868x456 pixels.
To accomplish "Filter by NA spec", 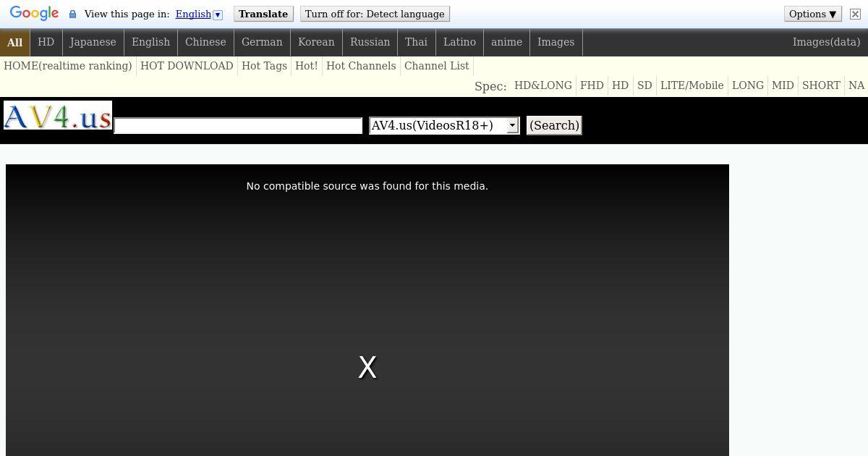I will [x=856, y=85].
